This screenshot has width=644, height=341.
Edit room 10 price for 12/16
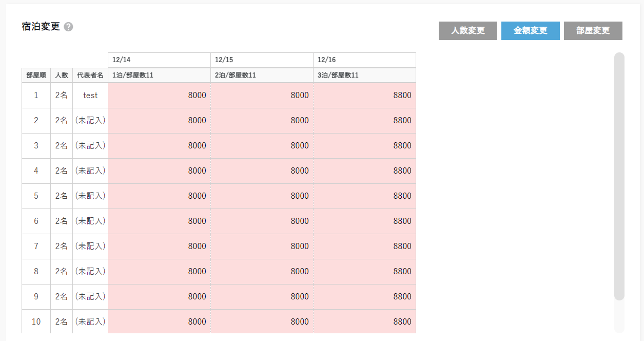[x=364, y=322]
